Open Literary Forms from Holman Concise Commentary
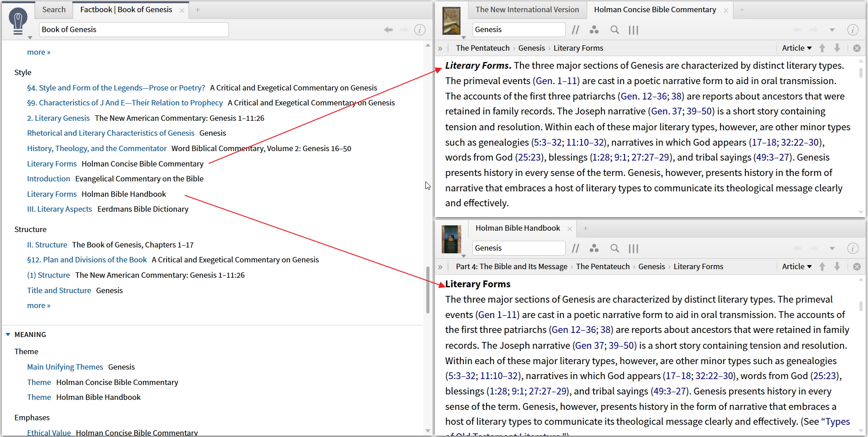Viewport: 868px width, 437px height. [52, 164]
